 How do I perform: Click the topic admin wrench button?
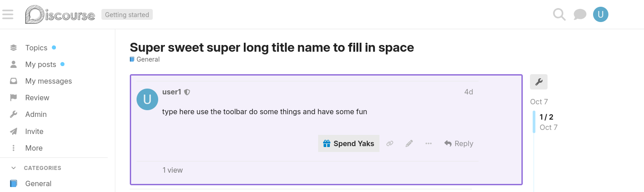539,82
